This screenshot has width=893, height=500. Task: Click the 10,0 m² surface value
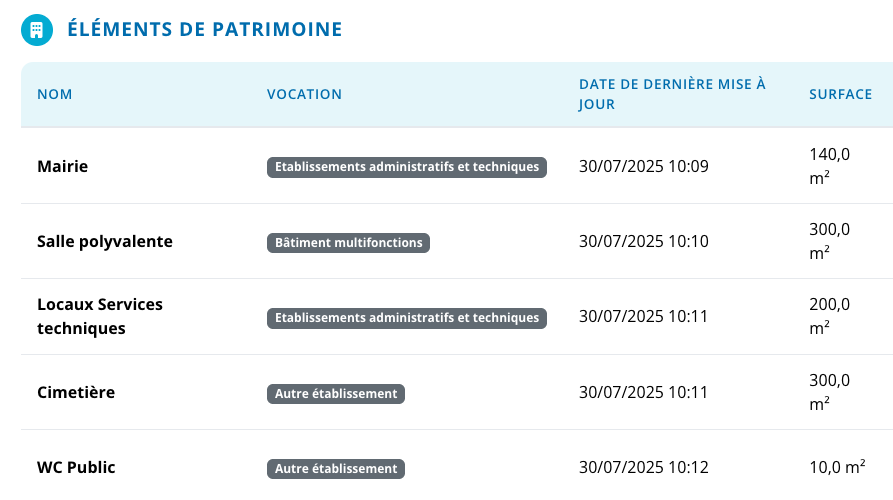tap(837, 467)
